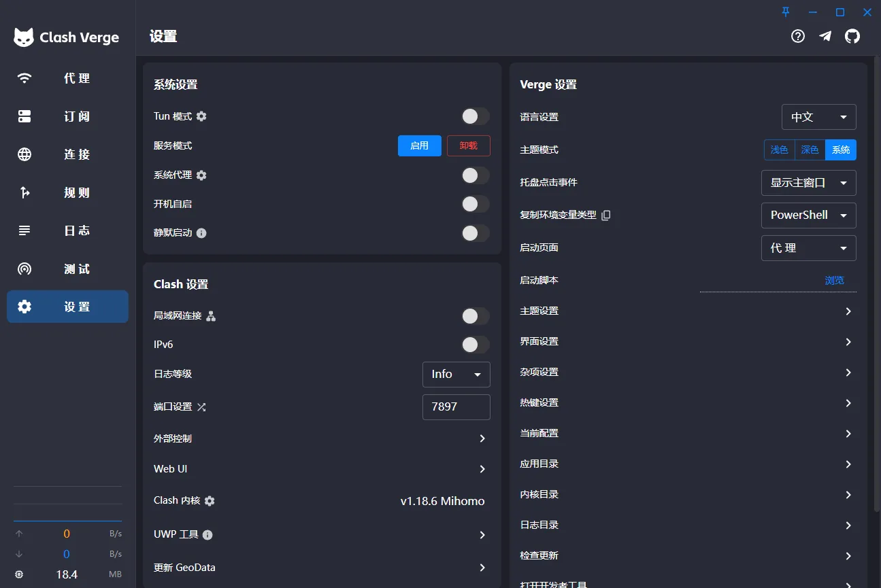
Task: Enable 静默启动 switch
Action: pyautogui.click(x=476, y=233)
